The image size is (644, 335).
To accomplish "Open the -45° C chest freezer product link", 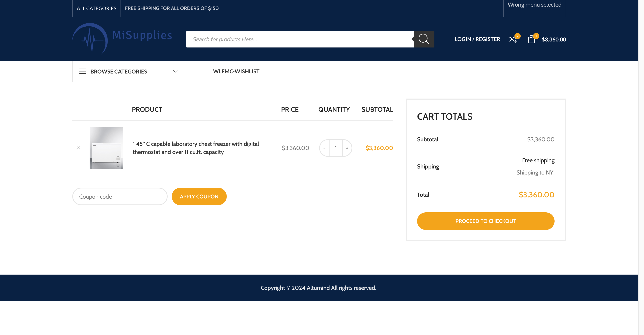I will (196, 148).
